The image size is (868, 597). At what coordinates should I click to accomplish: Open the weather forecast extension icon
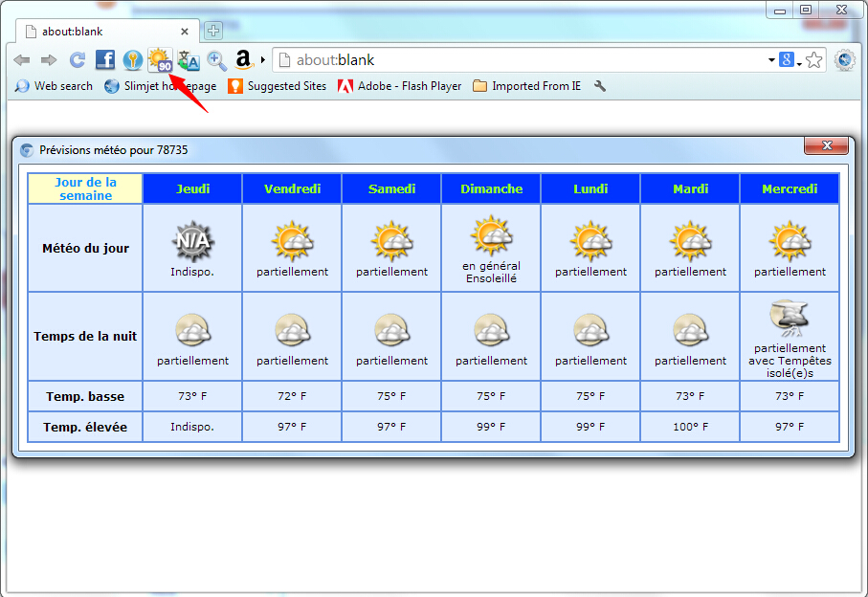coord(161,59)
